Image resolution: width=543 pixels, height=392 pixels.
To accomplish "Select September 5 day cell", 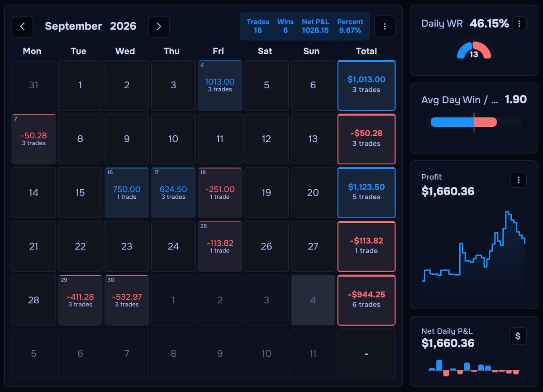I will [x=267, y=86].
